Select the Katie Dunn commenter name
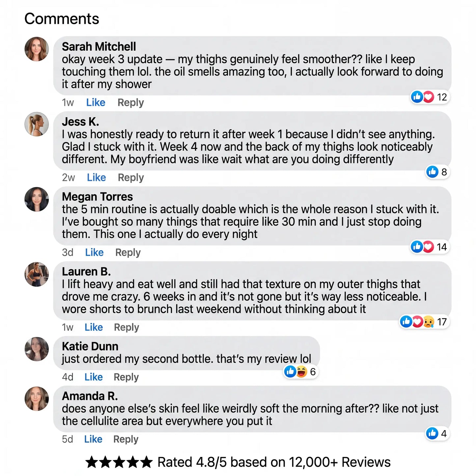This screenshot has width=476, height=476. pyautogui.click(x=90, y=347)
